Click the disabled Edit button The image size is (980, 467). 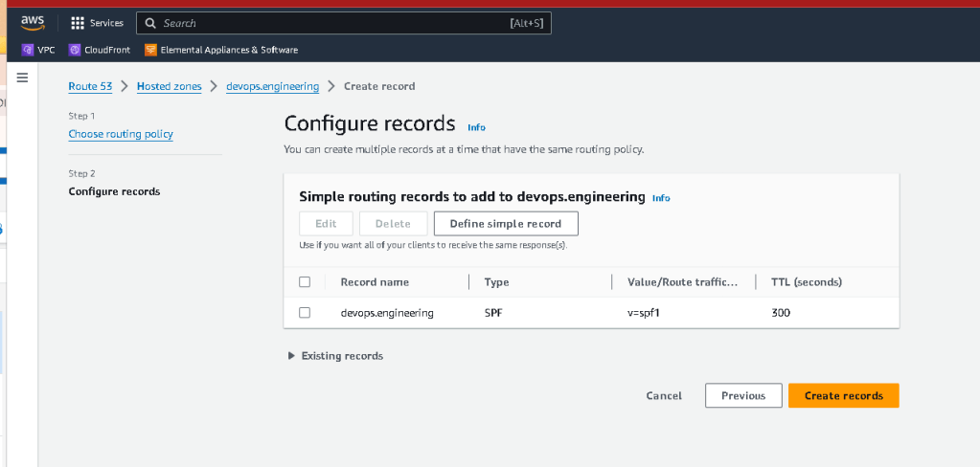coord(326,224)
